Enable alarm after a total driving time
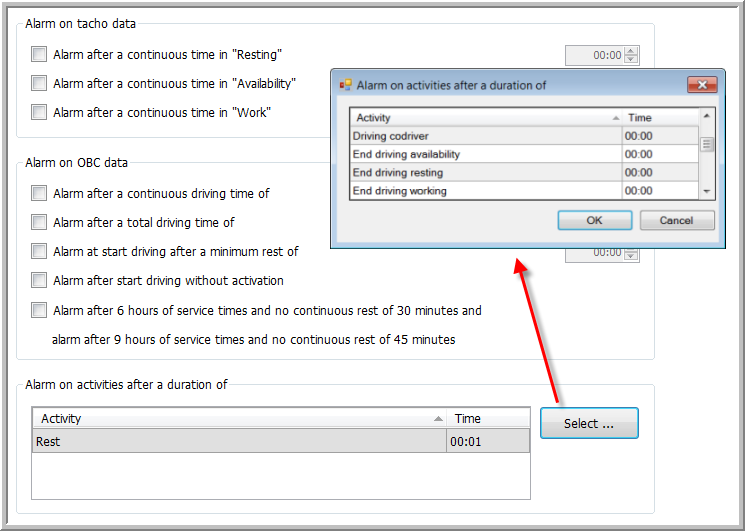This screenshot has width=745, height=531. [x=39, y=222]
